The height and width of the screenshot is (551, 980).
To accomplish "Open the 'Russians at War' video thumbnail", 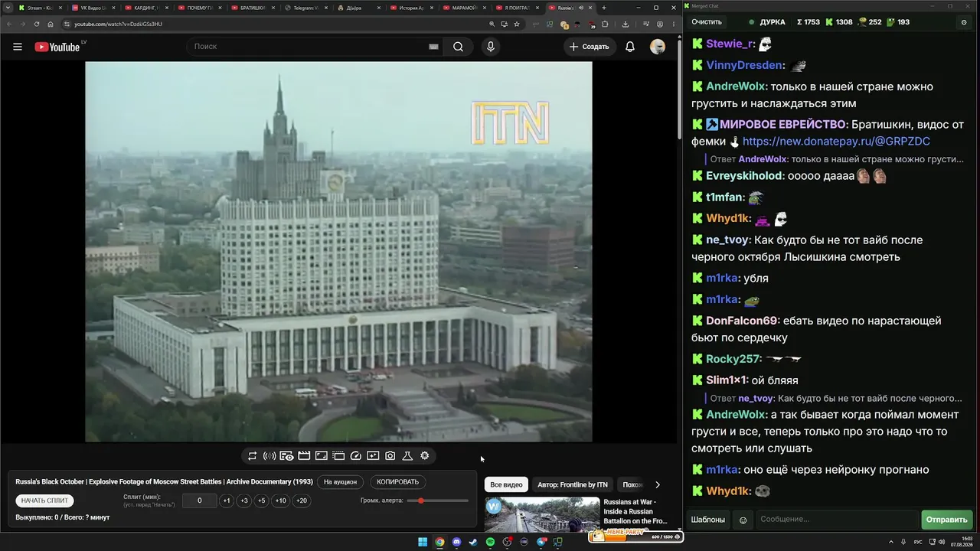I will (542, 515).
